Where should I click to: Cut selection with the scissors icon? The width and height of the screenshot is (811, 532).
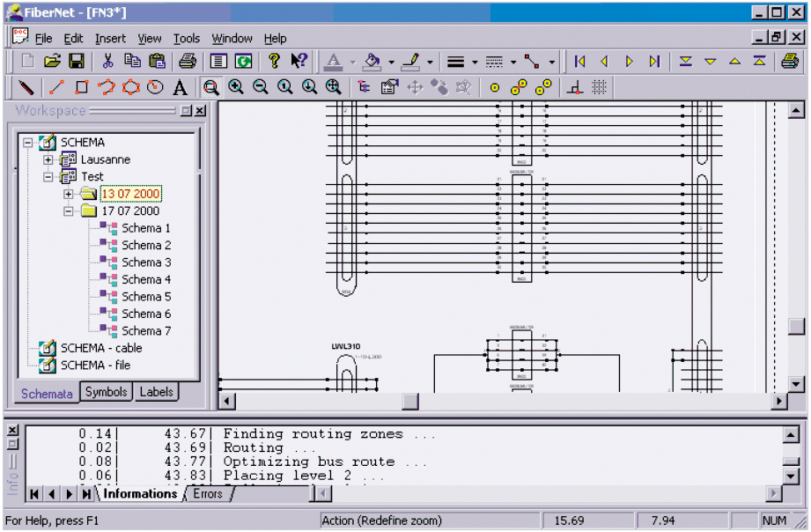pyautogui.click(x=107, y=61)
